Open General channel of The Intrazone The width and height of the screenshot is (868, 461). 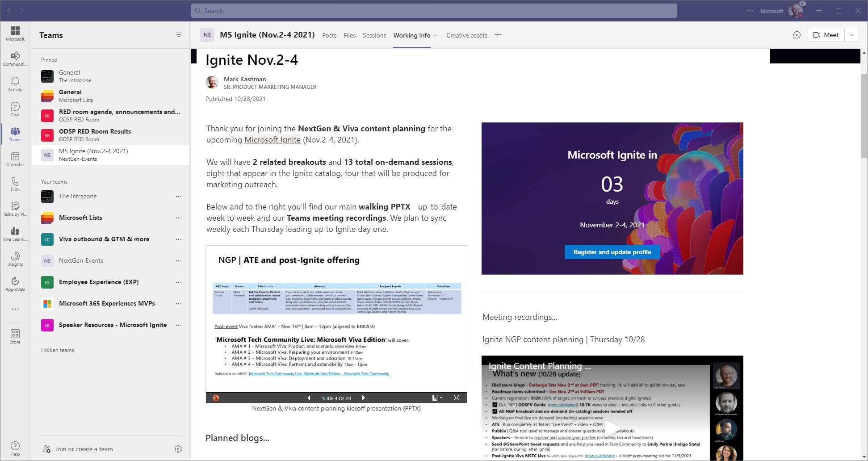click(x=111, y=76)
